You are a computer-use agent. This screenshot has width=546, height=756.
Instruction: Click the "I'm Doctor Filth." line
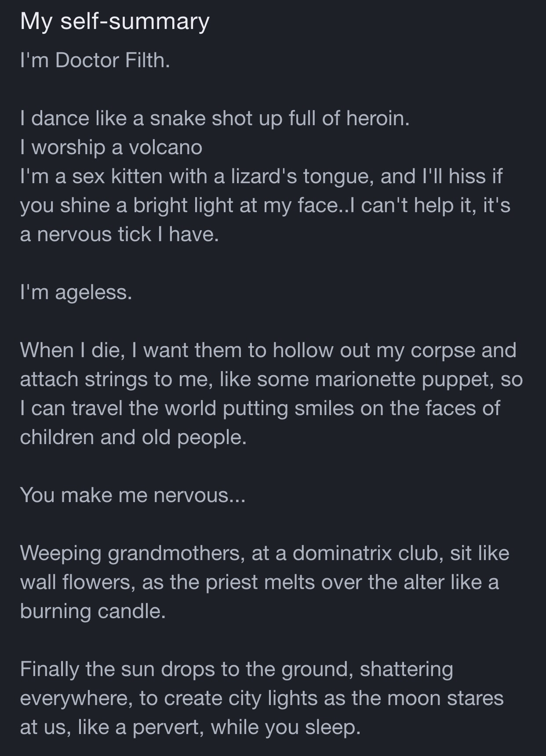click(95, 60)
